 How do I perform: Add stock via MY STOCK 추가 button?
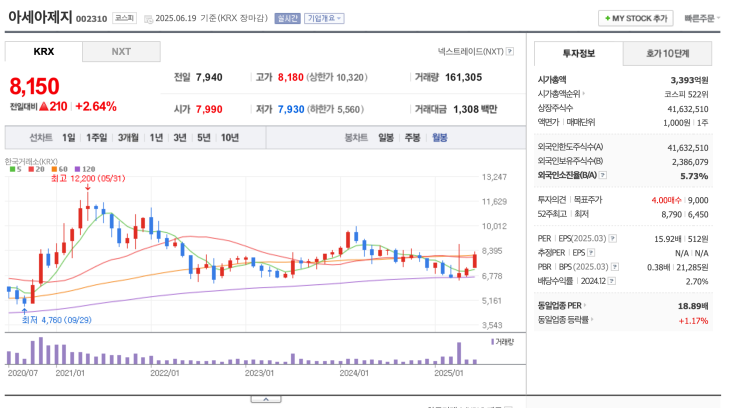click(x=635, y=18)
